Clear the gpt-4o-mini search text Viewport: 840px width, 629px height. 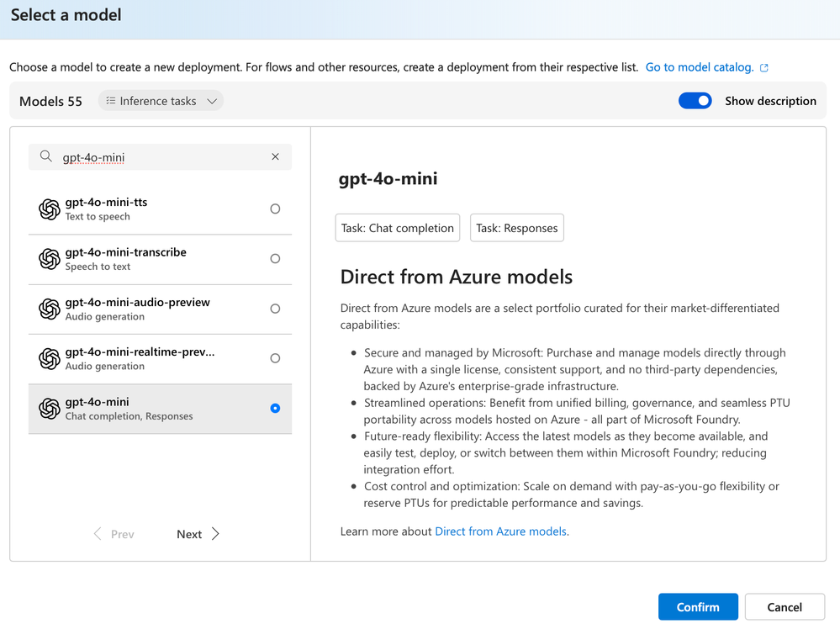[275, 156]
